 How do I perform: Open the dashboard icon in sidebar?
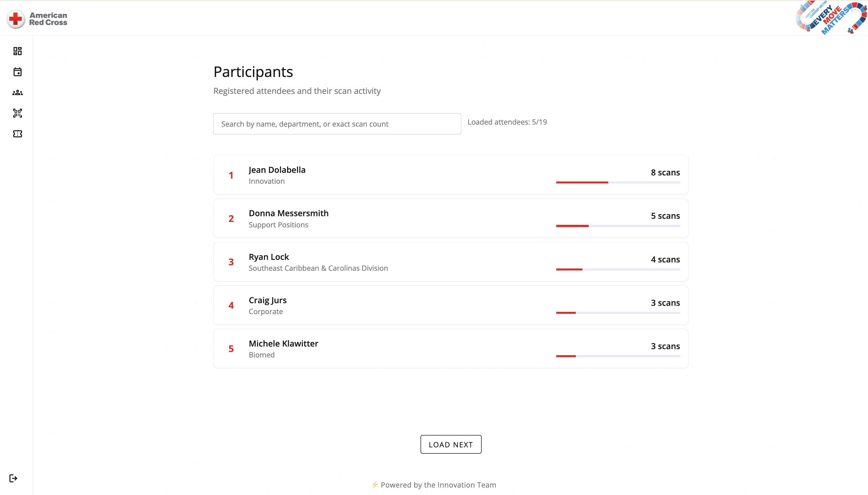coord(17,51)
